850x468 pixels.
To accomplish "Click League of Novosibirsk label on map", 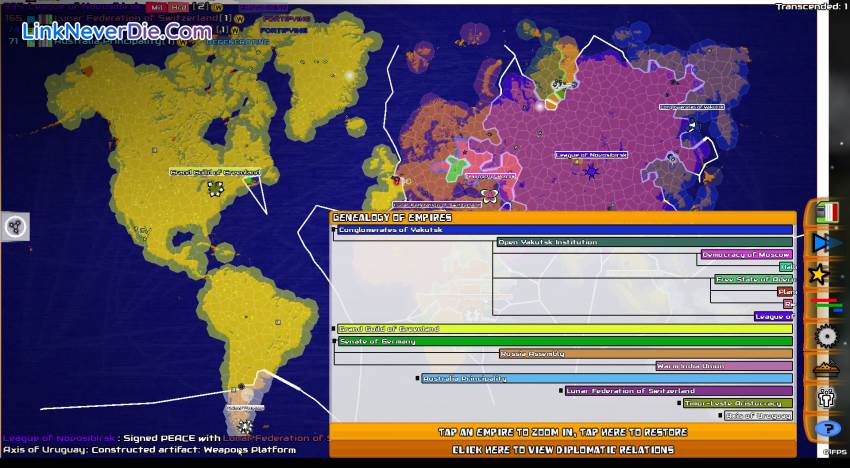I will tap(590, 155).
